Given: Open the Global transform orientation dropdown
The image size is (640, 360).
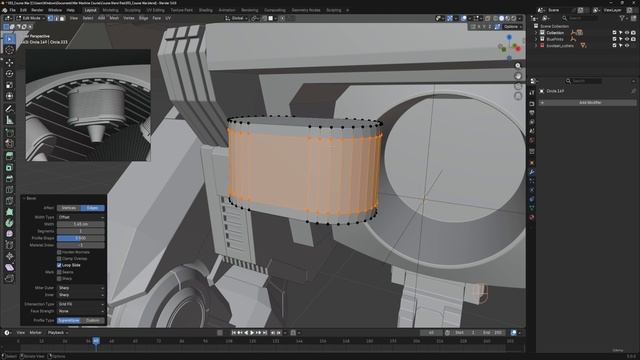Looking at the screenshot, I should coord(236,18).
